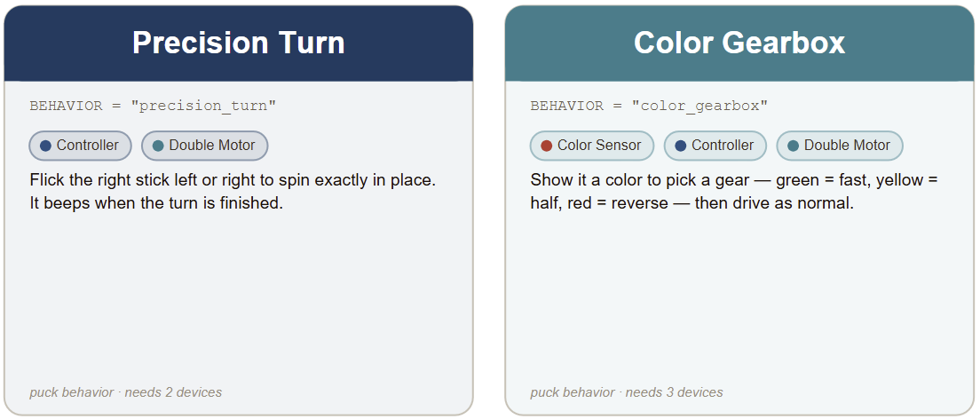Click the BEHAVIOR = "precision_turn" code line

pyautogui.click(x=153, y=106)
